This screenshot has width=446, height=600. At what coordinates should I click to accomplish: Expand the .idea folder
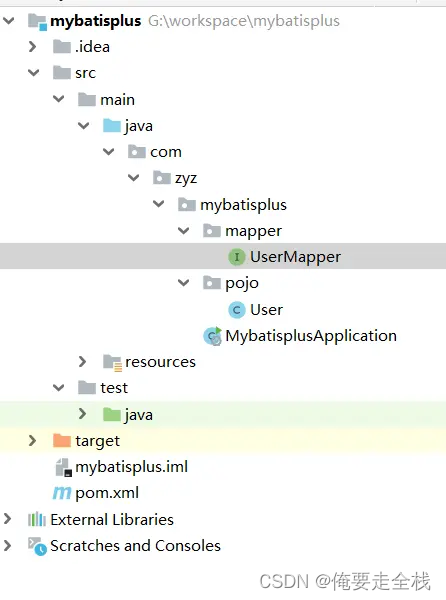click(33, 47)
